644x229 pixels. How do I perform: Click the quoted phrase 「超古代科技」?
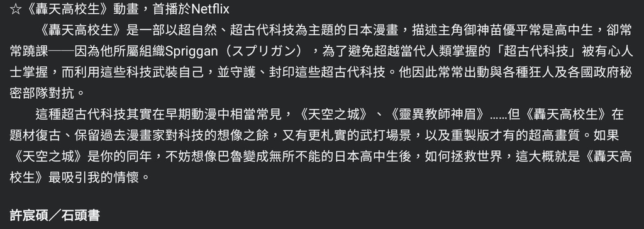pyautogui.click(x=536, y=52)
